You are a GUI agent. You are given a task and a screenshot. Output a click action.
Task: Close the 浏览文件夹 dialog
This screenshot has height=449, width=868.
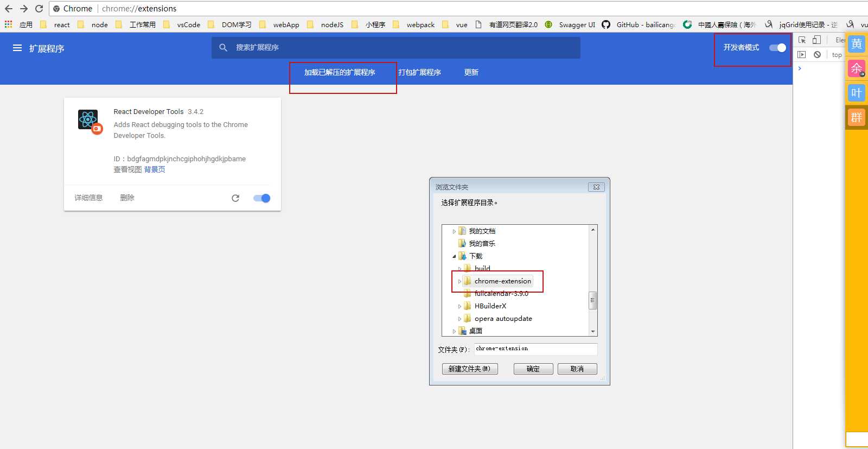[x=596, y=187]
